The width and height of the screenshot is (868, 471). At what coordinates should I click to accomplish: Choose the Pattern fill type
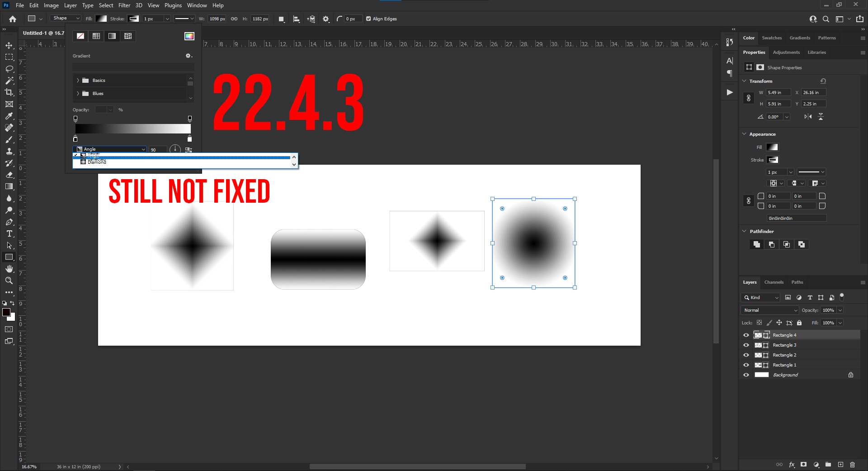point(128,36)
